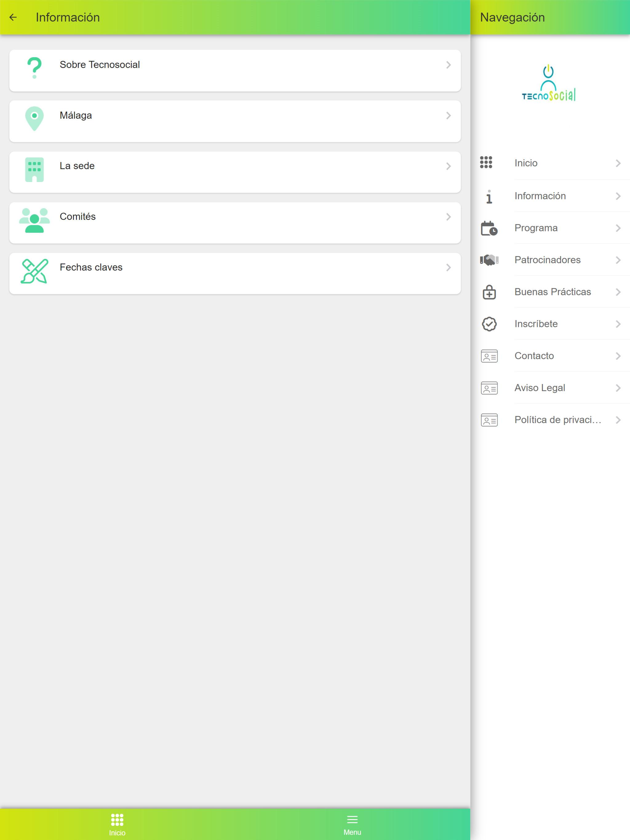This screenshot has height=840, width=630.
Task: Open Fechas claves using its right chevron
Action: pyautogui.click(x=449, y=268)
